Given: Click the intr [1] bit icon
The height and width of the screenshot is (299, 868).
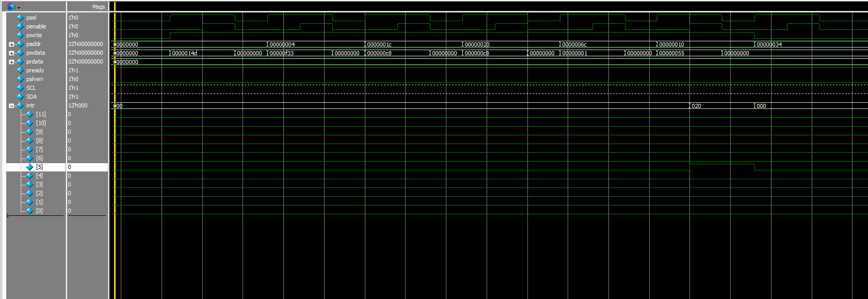Looking at the screenshot, I should pos(29,202).
